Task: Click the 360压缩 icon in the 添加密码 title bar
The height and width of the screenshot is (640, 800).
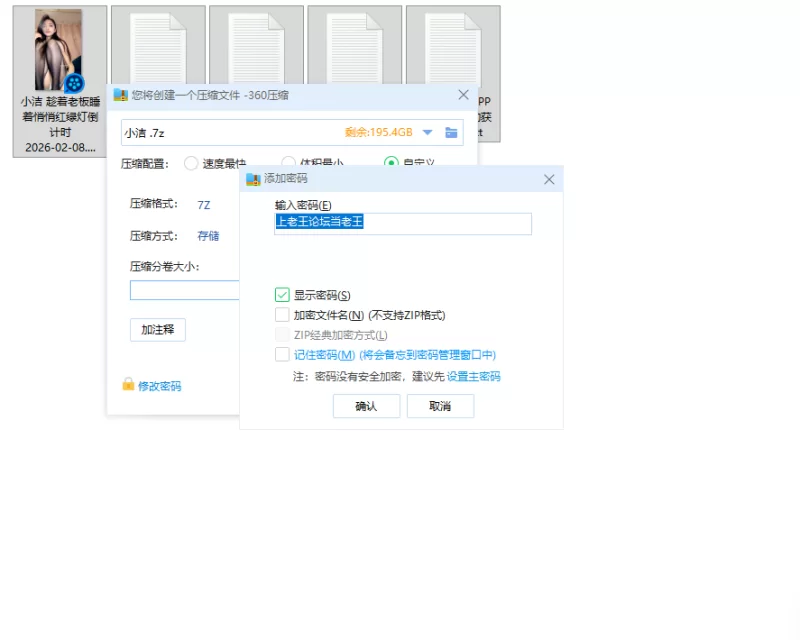Action: coord(253,179)
